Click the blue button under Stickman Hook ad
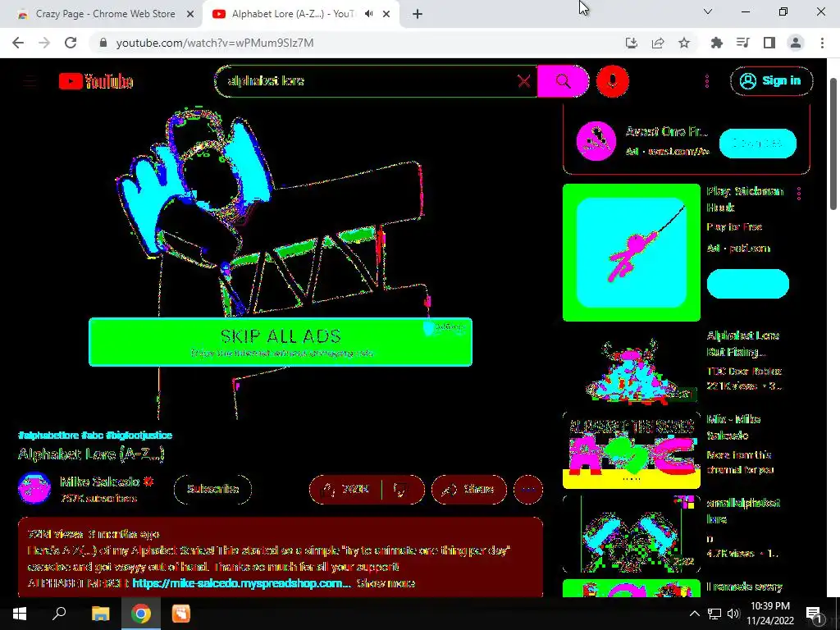The width and height of the screenshot is (840, 630). pyautogui.click(x=748, y=283)
